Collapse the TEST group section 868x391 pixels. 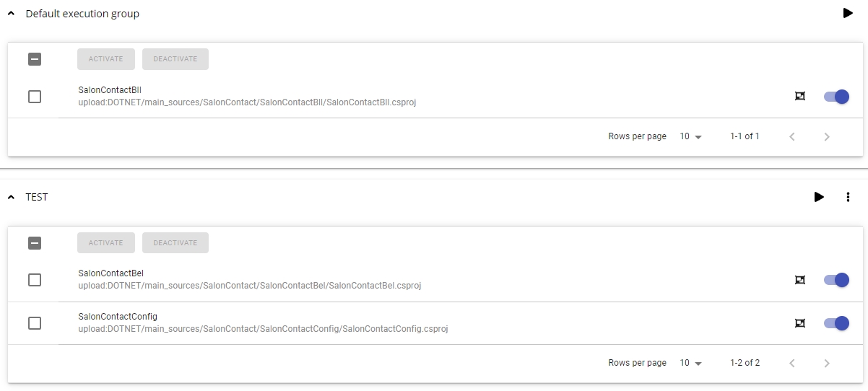11,197
